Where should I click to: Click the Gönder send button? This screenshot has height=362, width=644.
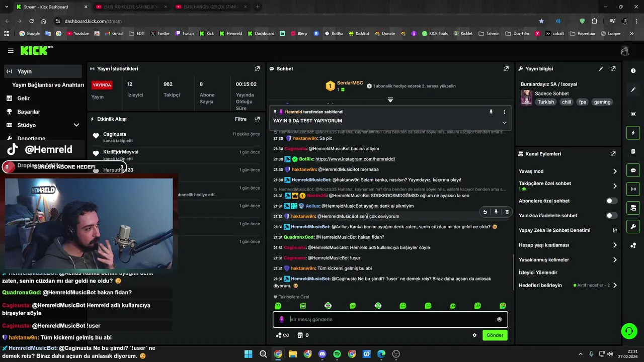[x=495, y=335]
